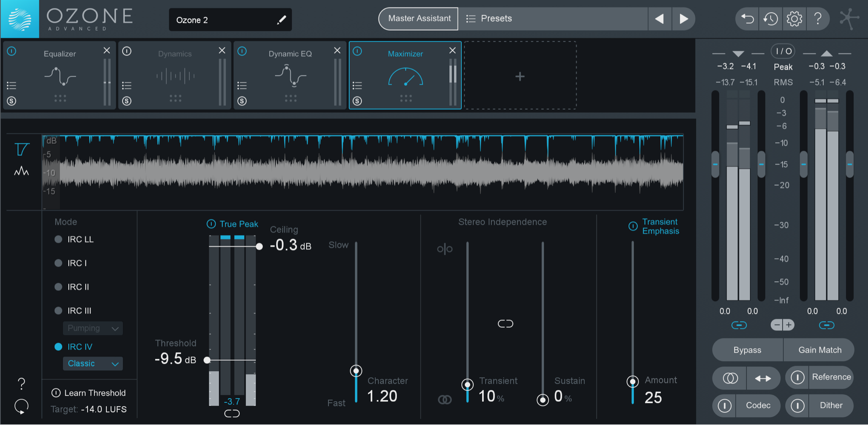The image size is (868, 425).
Task: Click the Transient stereo independence slider handle
Action: (x=467, y=385)
